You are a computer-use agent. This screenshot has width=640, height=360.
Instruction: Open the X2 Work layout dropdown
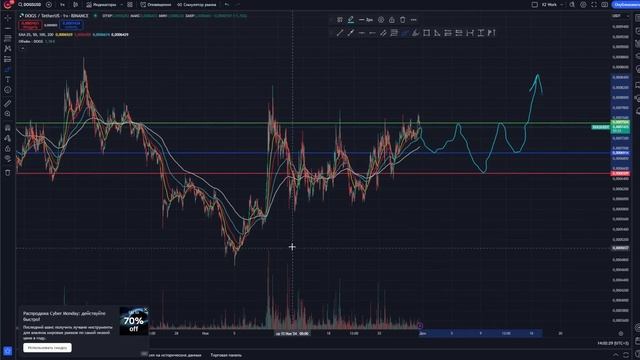point(551,4)
